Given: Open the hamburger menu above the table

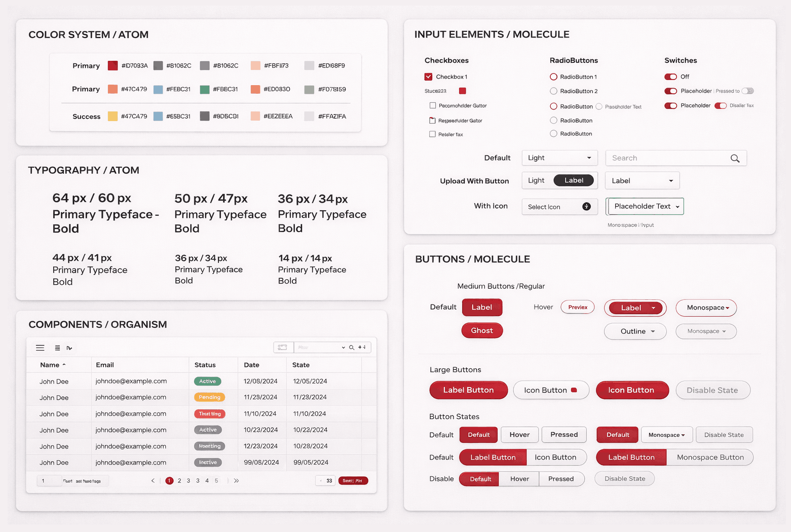Looking at the screenshot, I should (40, 348).
